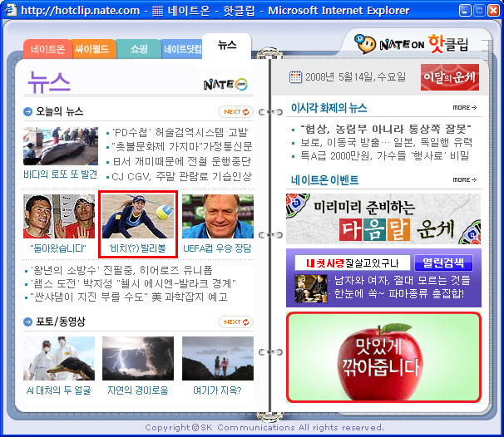Open 미리미리 준비하는 다음달 운세 banner
Image resolution: width=504 pixels, height=437 pixels.
[383, 218]
